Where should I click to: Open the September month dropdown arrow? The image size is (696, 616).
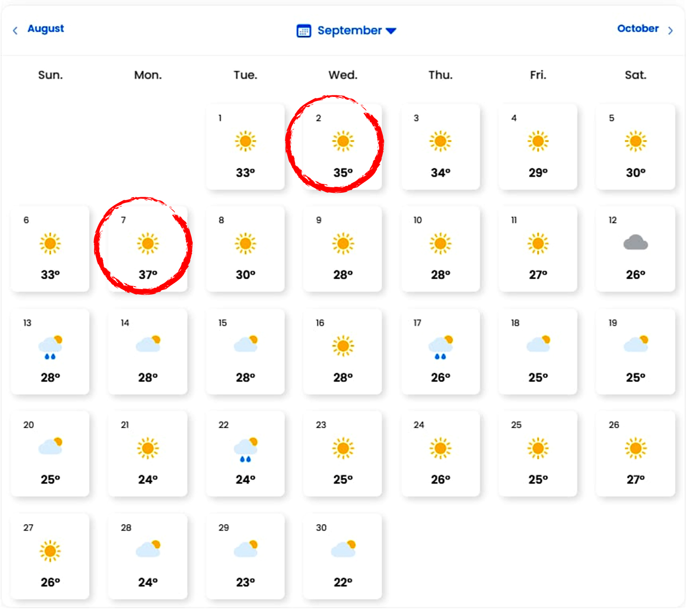(391, 31)
